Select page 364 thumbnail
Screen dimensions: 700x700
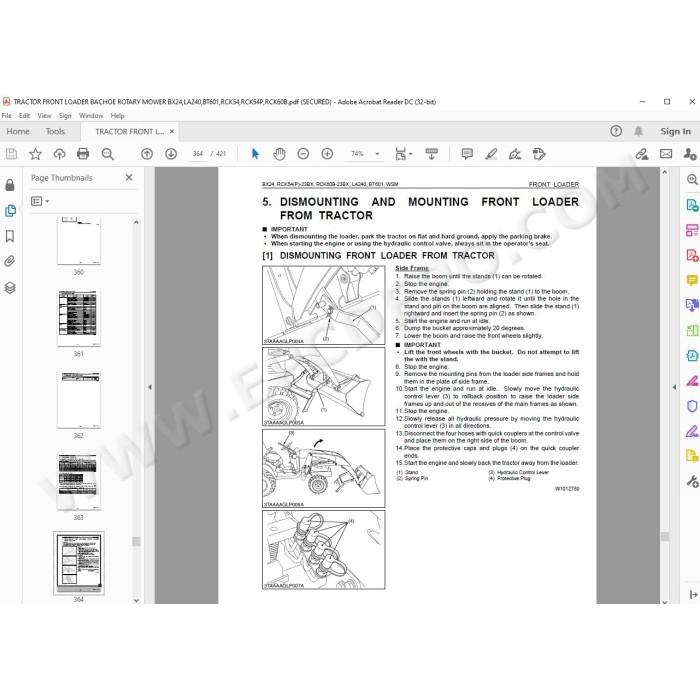79,563
